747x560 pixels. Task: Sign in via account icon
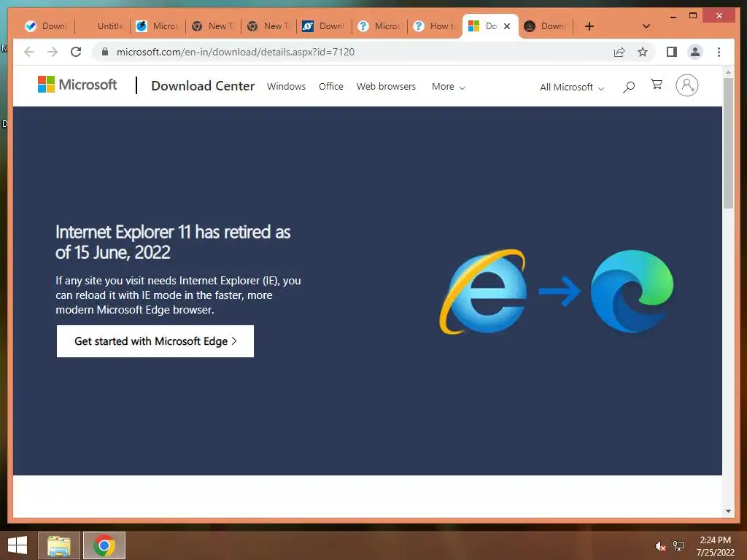[687, 85]
